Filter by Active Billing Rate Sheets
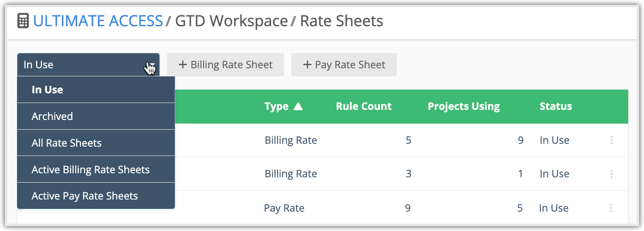 tap(91, 170)
